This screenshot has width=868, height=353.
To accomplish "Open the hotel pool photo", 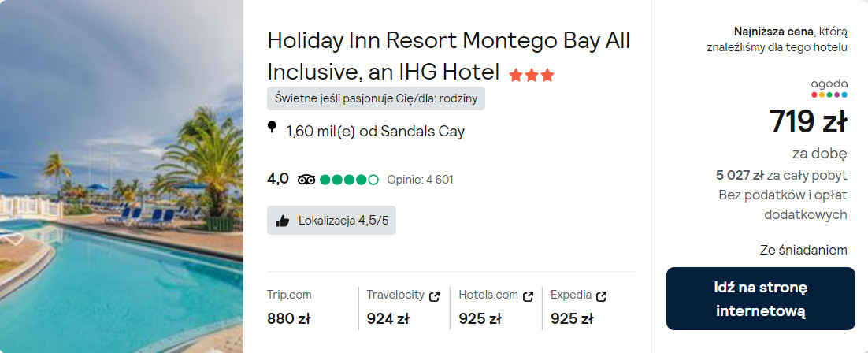I will tap(121, 176).
